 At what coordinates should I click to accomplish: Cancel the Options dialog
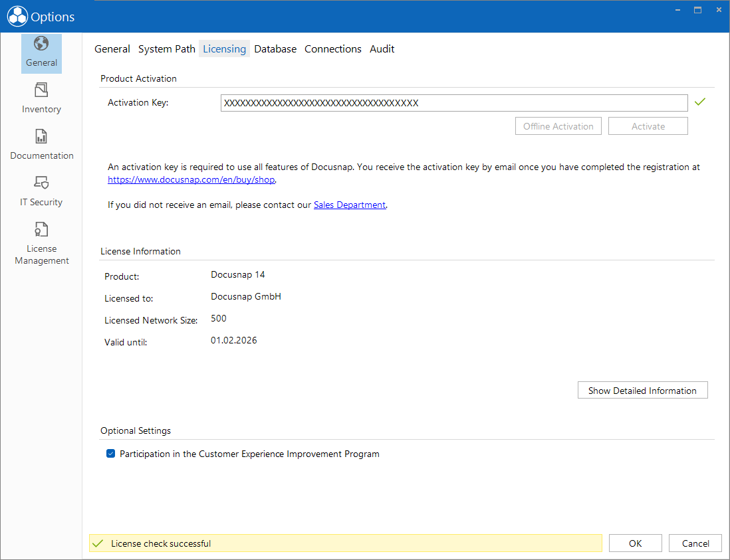point(695,543)
